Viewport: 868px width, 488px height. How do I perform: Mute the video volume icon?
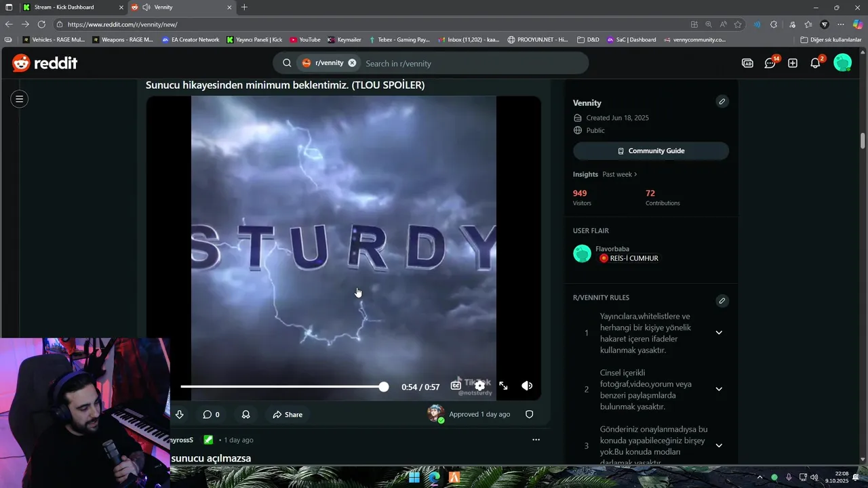(527, 386)
